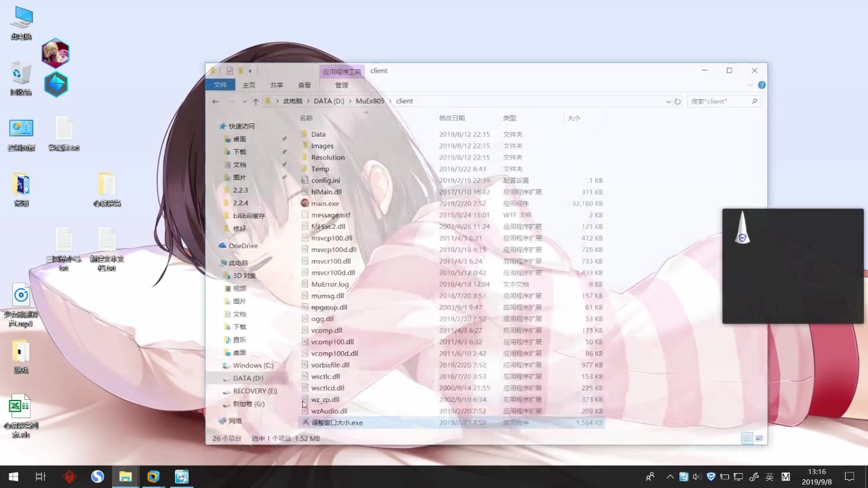The image size is (868, 488).
Task: Select OneDrive in the navigation pane
Action: 243,246
